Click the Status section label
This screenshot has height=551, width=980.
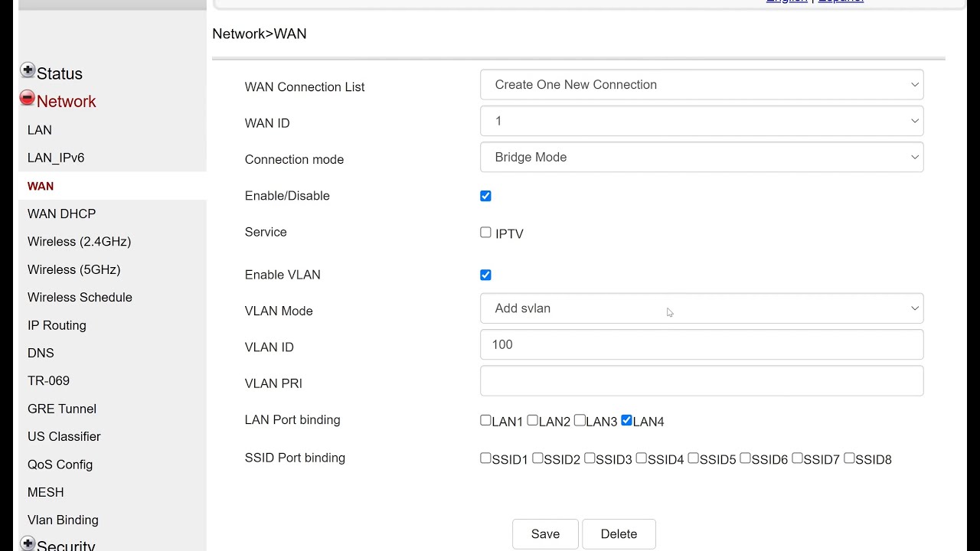pyautogui.click(x=60, y=73)
